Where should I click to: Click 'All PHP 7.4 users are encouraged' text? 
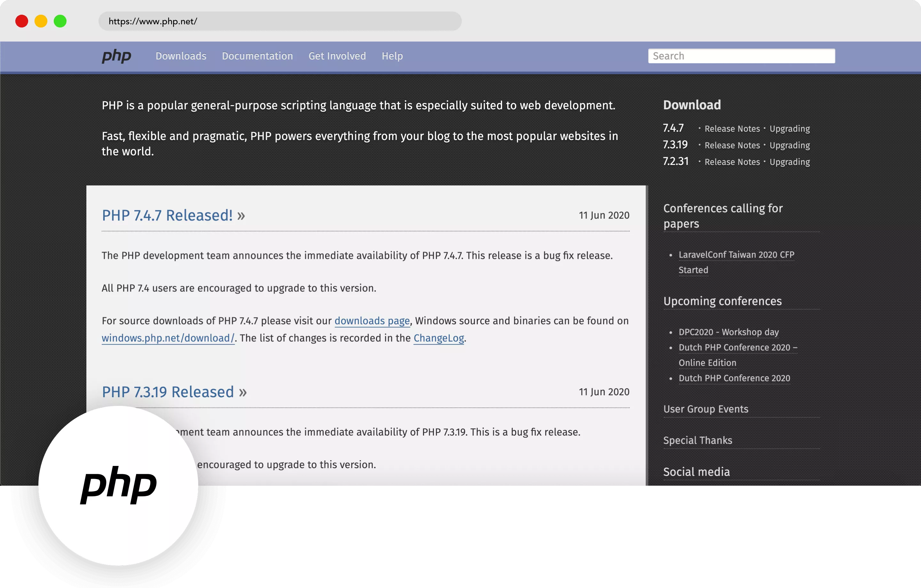(x=239, y=288)
